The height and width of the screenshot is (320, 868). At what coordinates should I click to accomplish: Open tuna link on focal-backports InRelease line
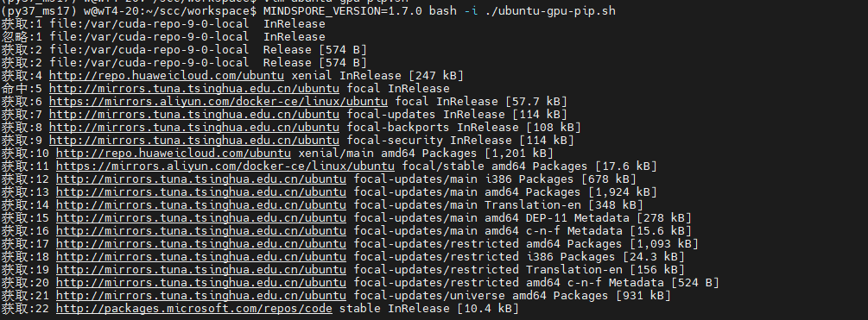(194, 128)
